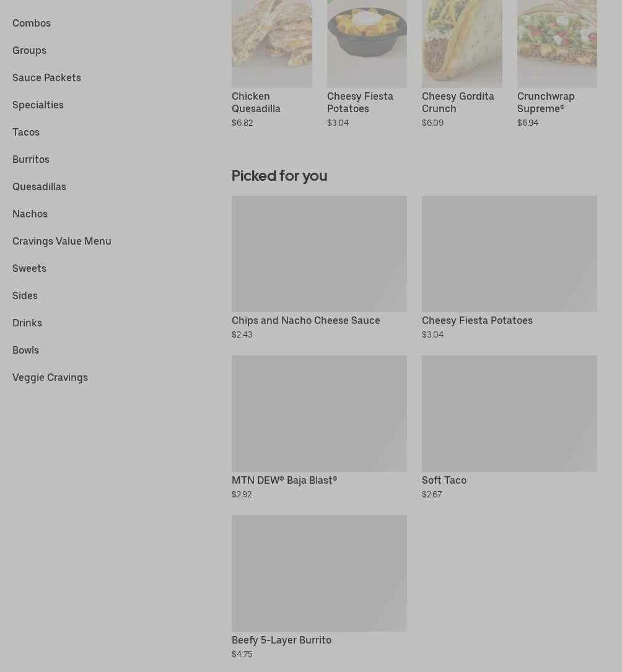Select the Burritos category
The width and height of the screenshot is (622, 672).
point(31,159)
